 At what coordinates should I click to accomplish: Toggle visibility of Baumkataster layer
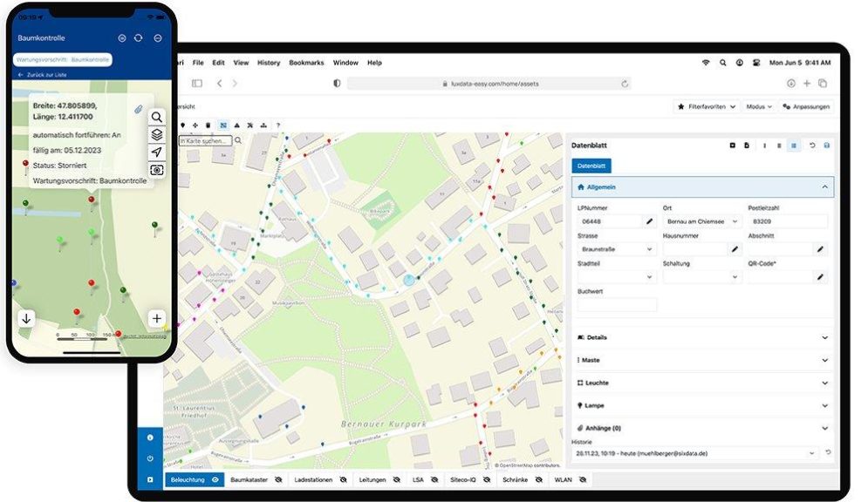pyautogui.click(x=278, y=479)
